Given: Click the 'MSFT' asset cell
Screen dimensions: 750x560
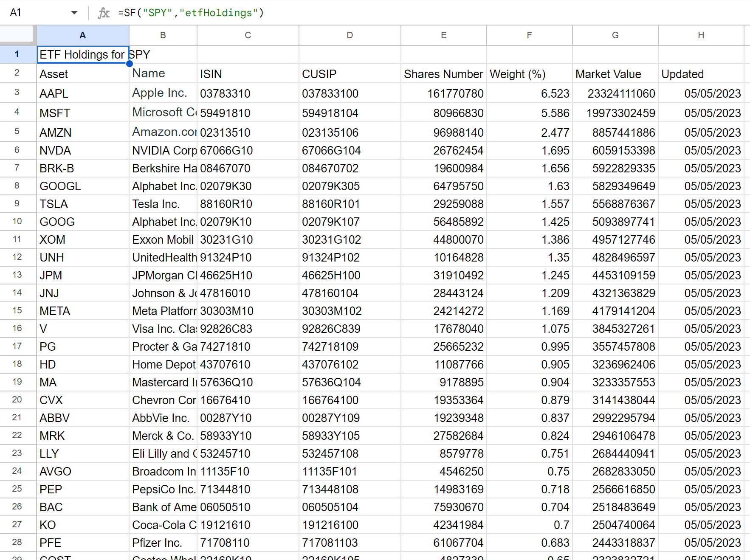Looking at the screenshot, I should 83,113.
